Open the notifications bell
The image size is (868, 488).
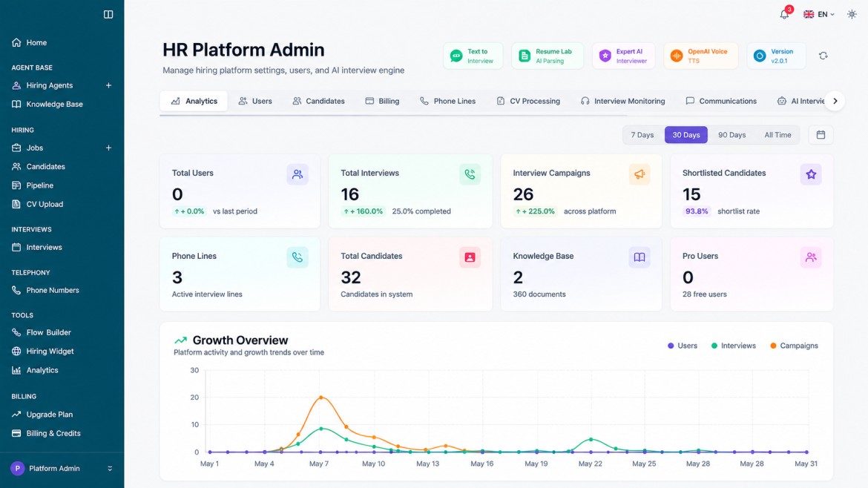coord(784,14)
